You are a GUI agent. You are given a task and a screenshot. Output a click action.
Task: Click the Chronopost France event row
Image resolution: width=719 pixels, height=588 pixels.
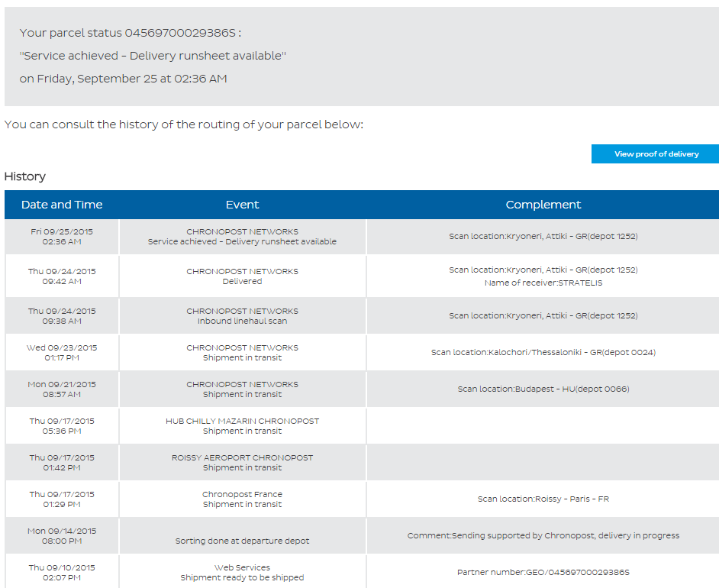242,499
